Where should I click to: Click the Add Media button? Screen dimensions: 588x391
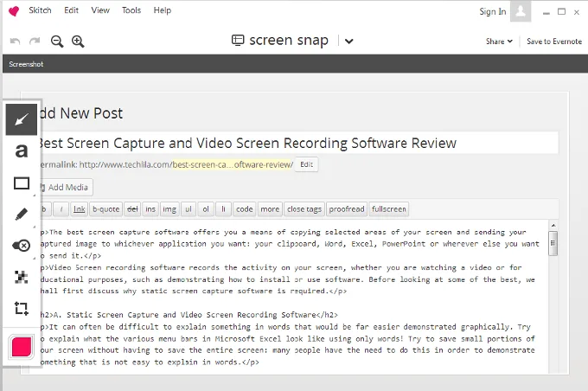65,187
